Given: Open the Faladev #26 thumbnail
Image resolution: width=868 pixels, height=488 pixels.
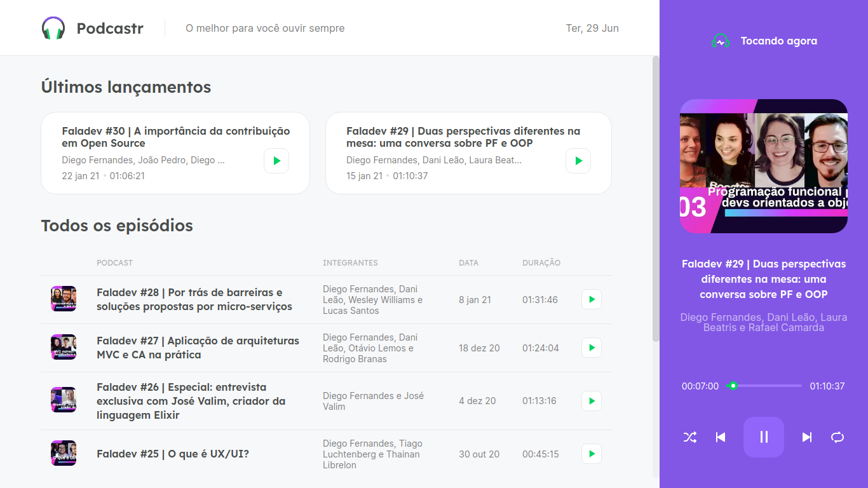Looking at the screenshot, I should 64,400.
